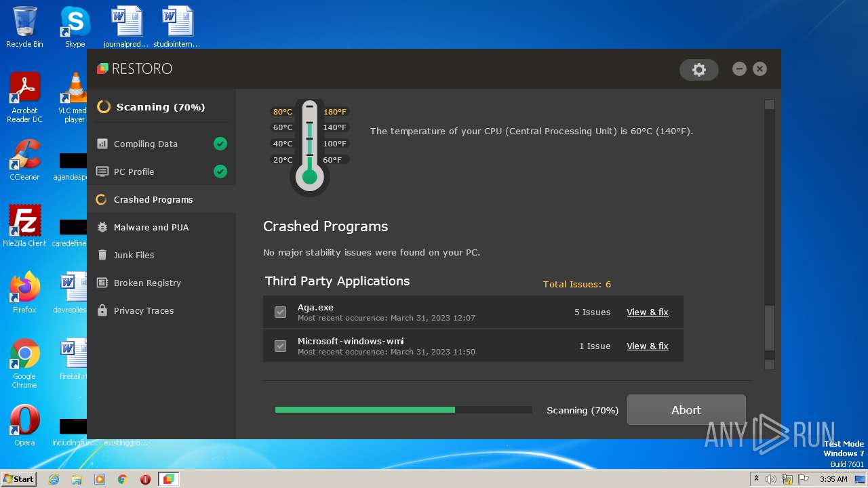Open the taskbar file explorer icon

(x=77, y=479)
